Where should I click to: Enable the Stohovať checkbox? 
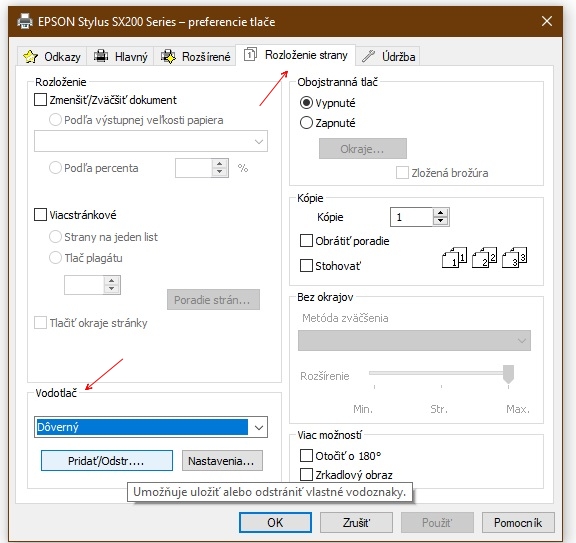pyautogui.click(x=306, y=265)
